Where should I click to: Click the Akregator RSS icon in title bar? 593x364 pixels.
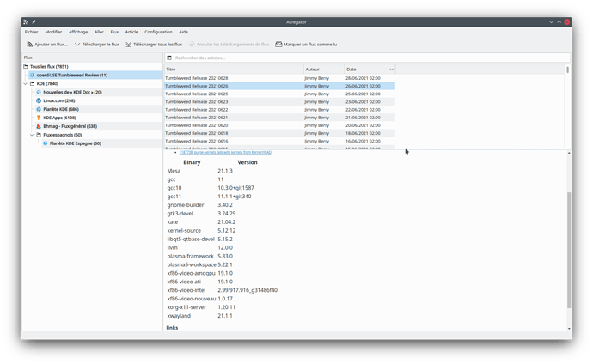(26, 22)
